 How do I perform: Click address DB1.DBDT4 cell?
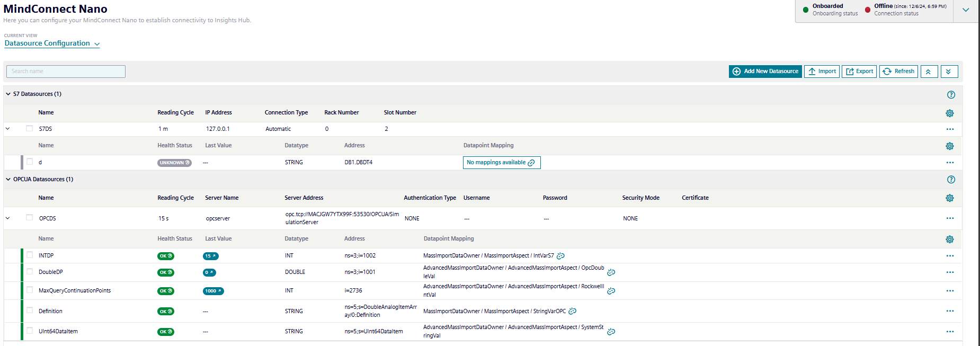click(x=359, y=162)
